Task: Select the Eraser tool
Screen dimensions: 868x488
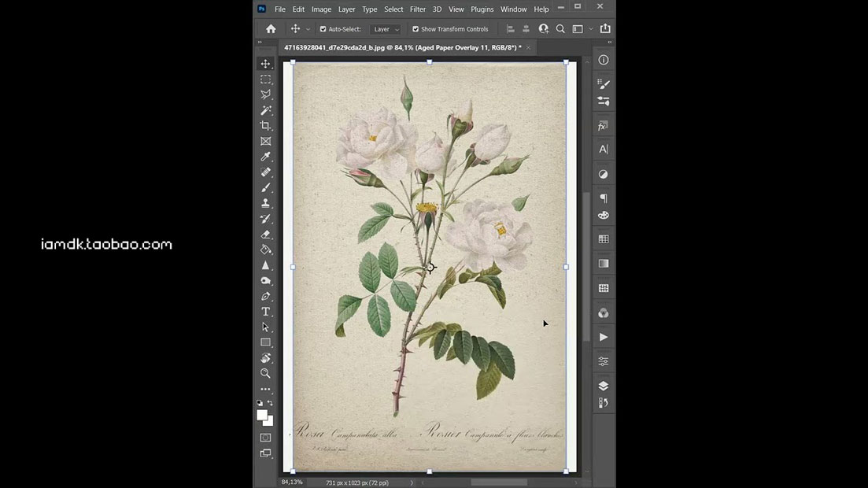Action: [266, 235]
